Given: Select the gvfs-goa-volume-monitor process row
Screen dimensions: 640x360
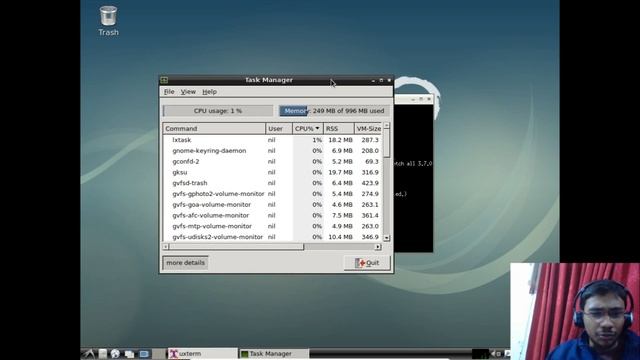Looking at the screenshot, I should [272, 204].
